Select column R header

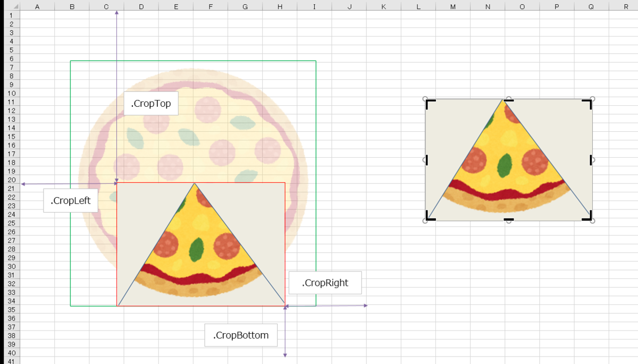click(x=623, y=6)
